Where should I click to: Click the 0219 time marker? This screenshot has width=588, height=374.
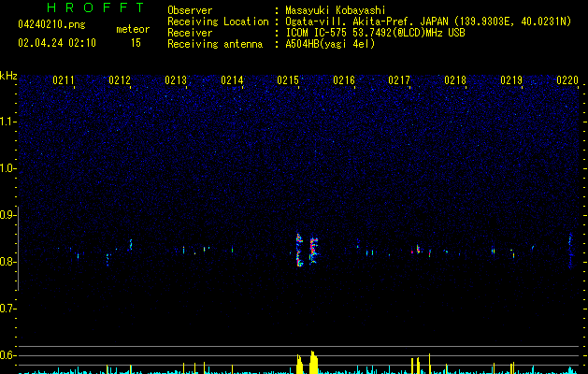511,80
